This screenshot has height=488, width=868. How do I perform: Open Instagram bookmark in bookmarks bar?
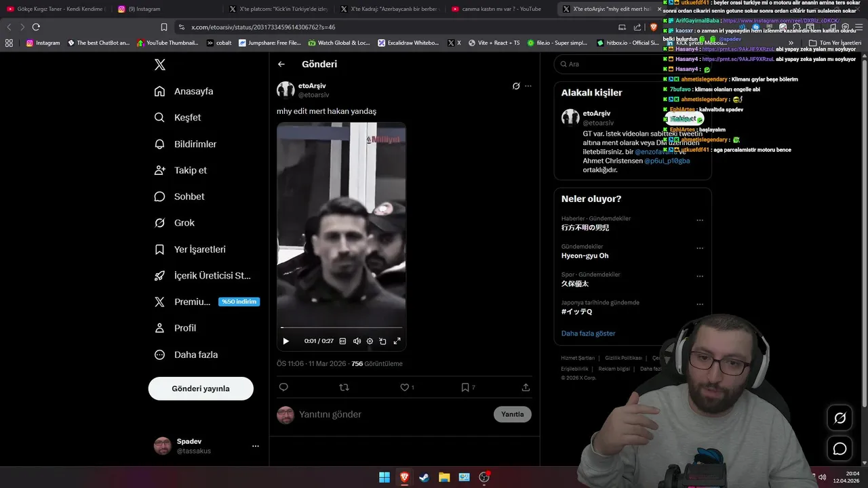coord(43,43)
